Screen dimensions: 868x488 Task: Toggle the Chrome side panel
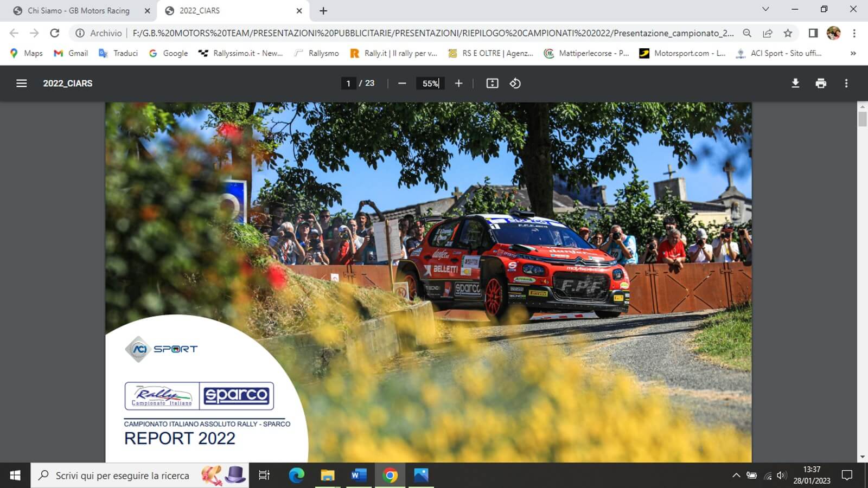click(x=813, y=33)
